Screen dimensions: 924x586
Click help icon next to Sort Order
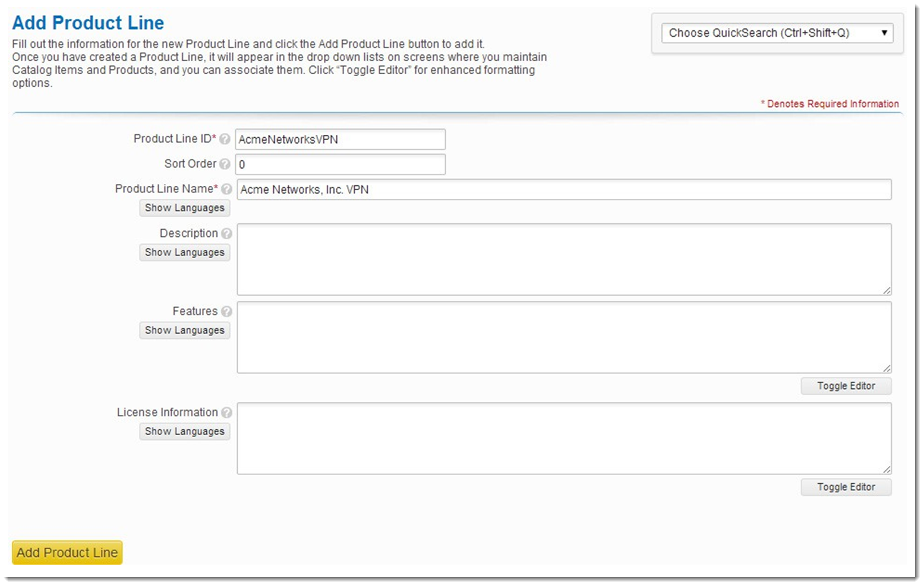[225, 164]
